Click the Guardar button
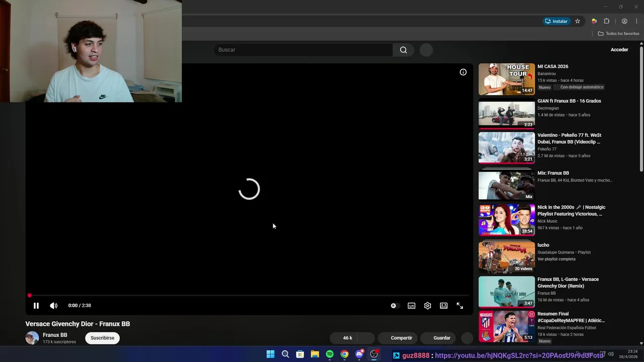This screenshot has width=644, height=362. click(x=438, y=338)
